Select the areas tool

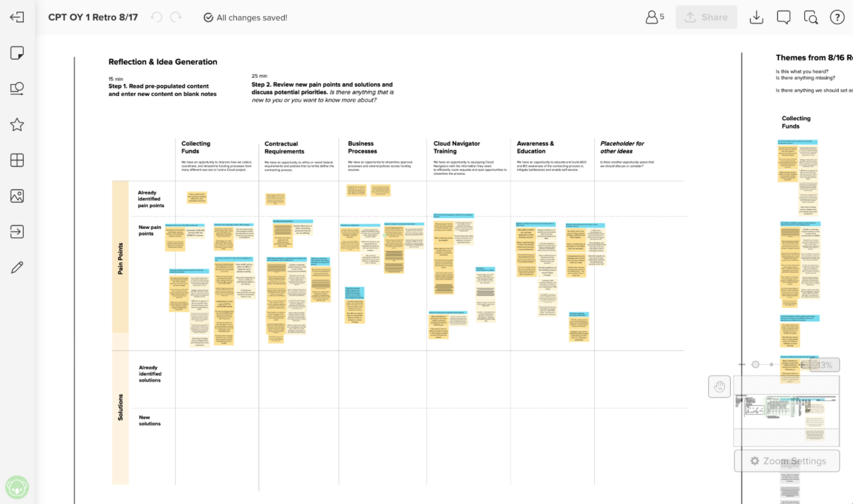[x=17, y=231]
